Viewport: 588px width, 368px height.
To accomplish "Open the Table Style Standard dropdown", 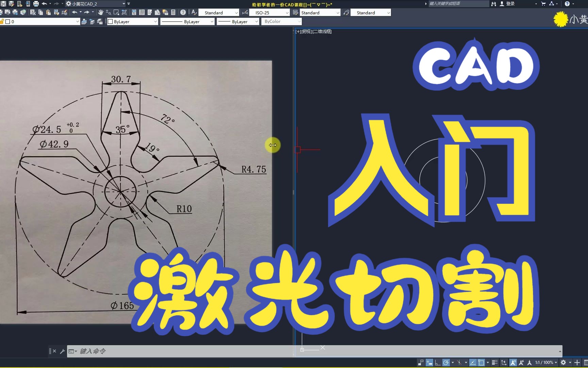I will [320, 13].
